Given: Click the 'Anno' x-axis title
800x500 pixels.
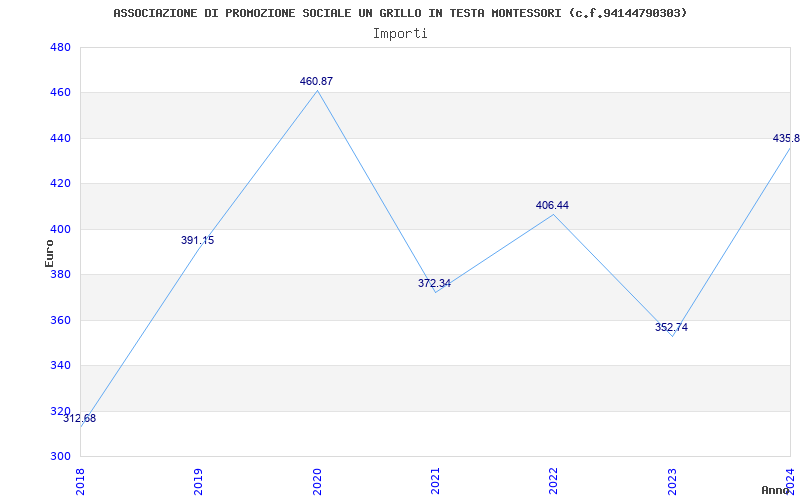Looking at the screenshot, I should (x=776, y=490).
